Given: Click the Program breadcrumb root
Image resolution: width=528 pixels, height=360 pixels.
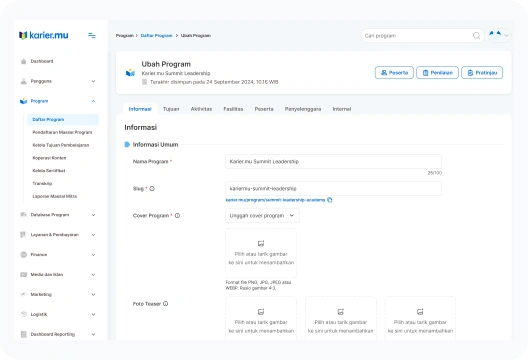Looking at the screenshot, I should pyautogui.click(x=125, y=36).
